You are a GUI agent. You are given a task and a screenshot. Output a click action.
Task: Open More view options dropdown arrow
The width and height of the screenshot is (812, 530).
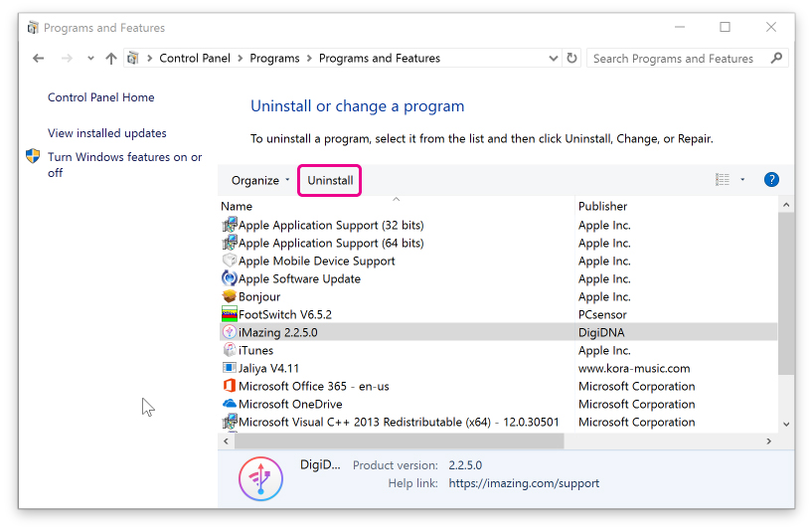pos(742,180)
